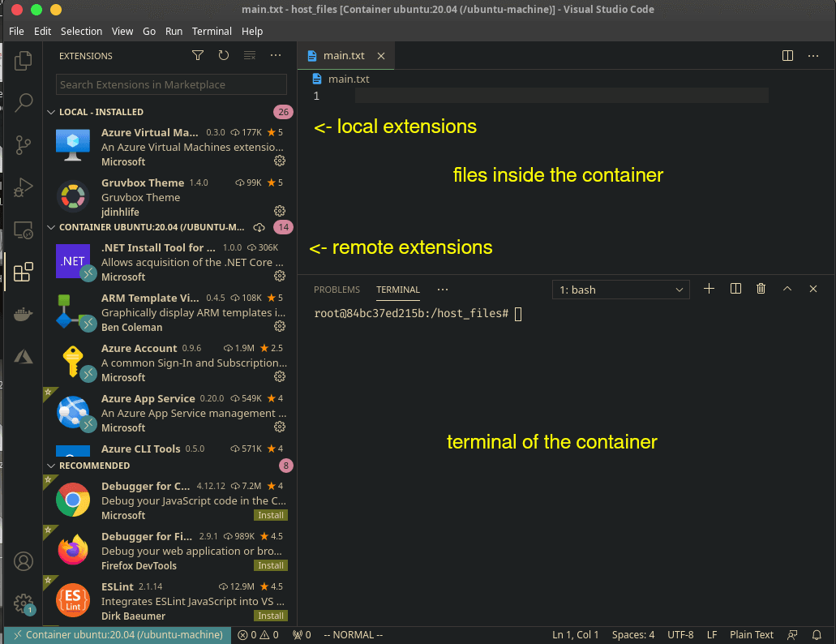Click the terminal prompt area

[418, 313]
